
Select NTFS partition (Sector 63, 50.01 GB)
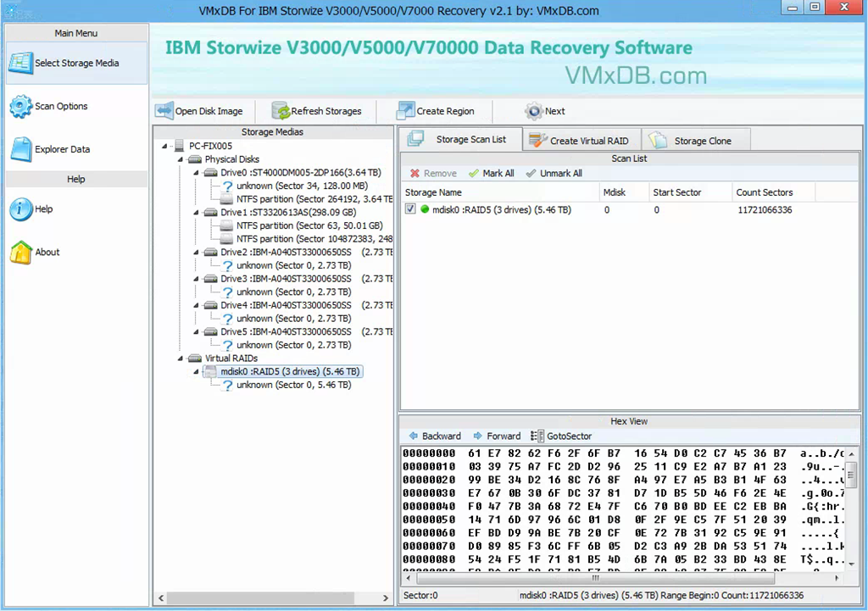309,225
